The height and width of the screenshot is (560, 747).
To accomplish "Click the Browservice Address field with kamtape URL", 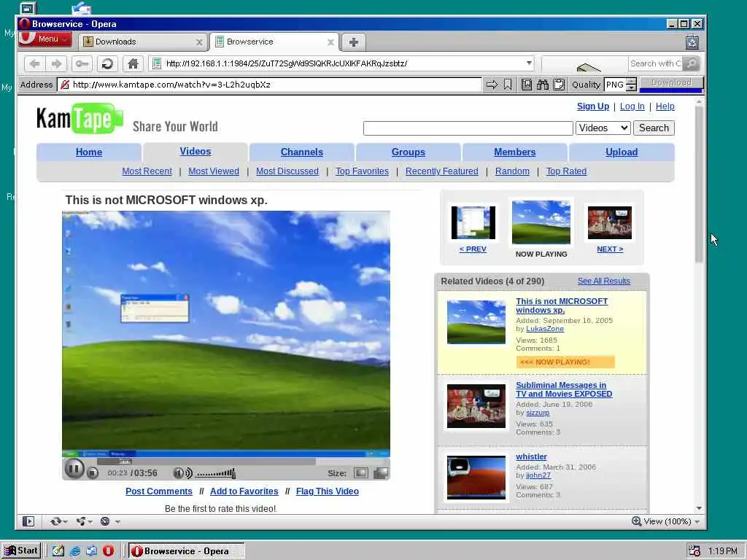I will click(x=270, y=85).
